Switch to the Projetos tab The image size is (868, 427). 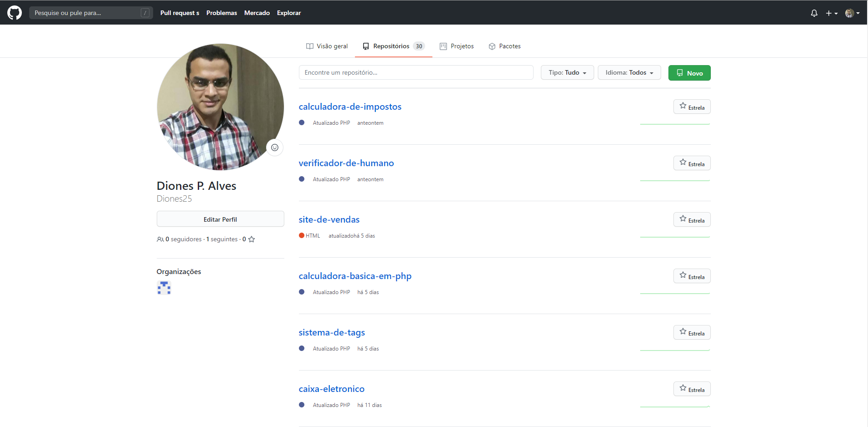click(457, 46)
